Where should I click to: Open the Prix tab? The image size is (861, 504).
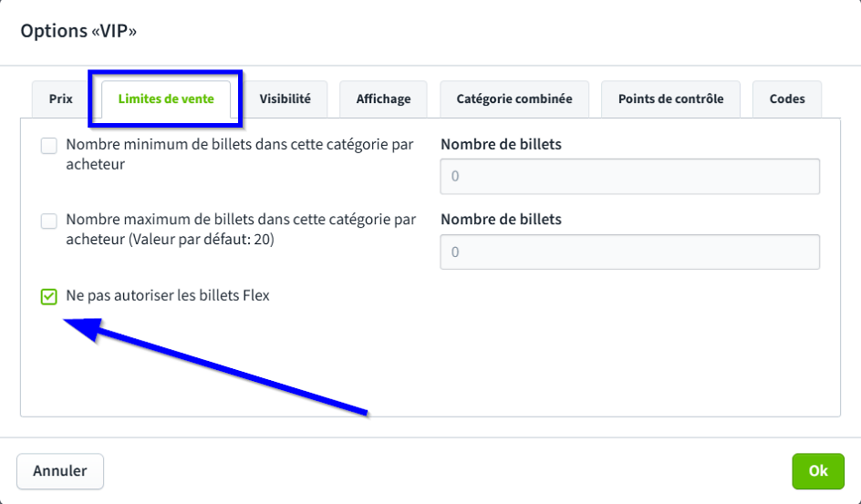pyautogui.click(x=61, y=98)
